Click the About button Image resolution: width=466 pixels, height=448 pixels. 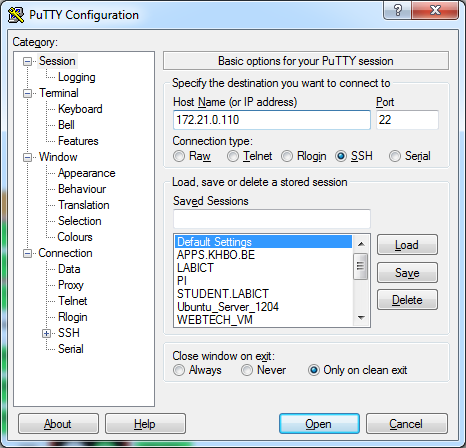pos(58,424)
